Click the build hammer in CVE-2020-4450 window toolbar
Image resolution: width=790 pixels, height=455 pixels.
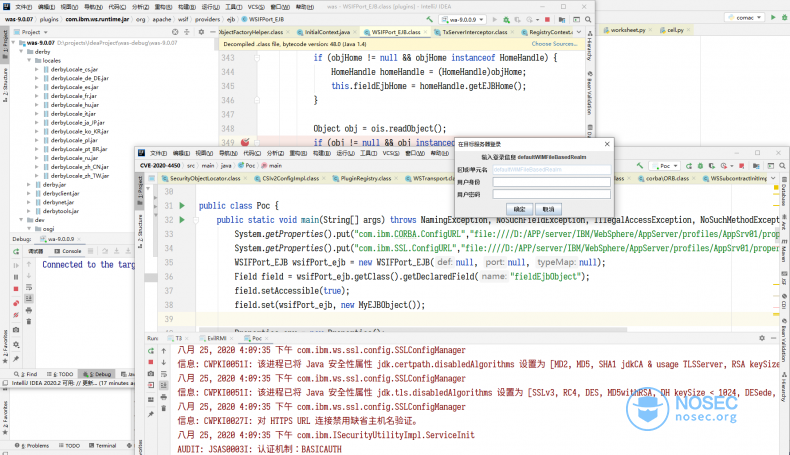click(639, 166)
